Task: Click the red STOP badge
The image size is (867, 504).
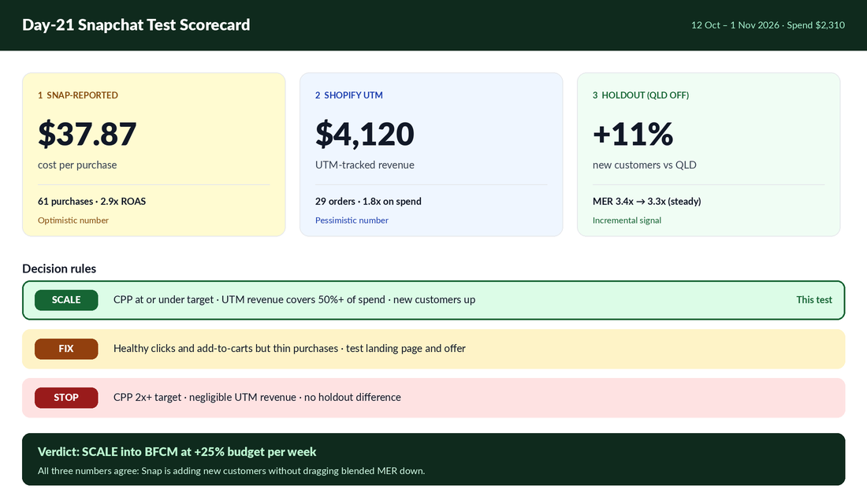Action: [x=66, y=398]
